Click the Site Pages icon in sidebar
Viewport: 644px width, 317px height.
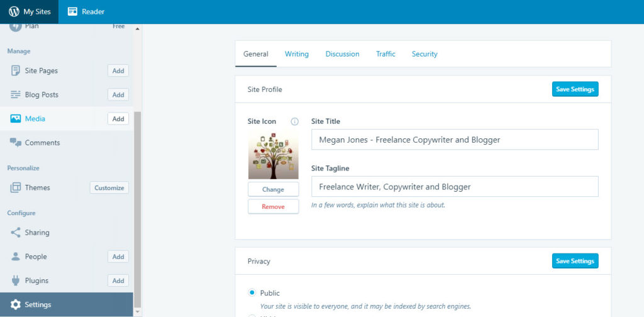pos(16,70)
